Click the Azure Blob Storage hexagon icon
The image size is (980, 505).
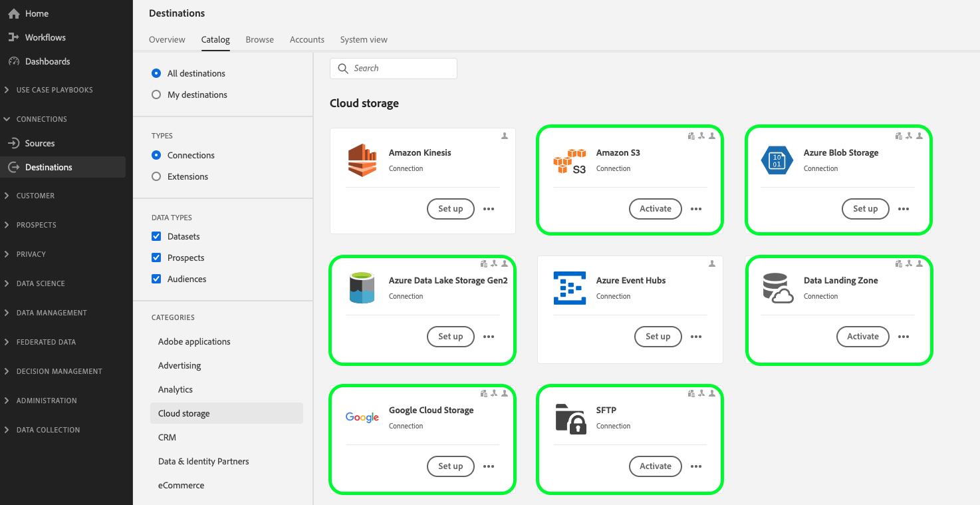[777, 160]
